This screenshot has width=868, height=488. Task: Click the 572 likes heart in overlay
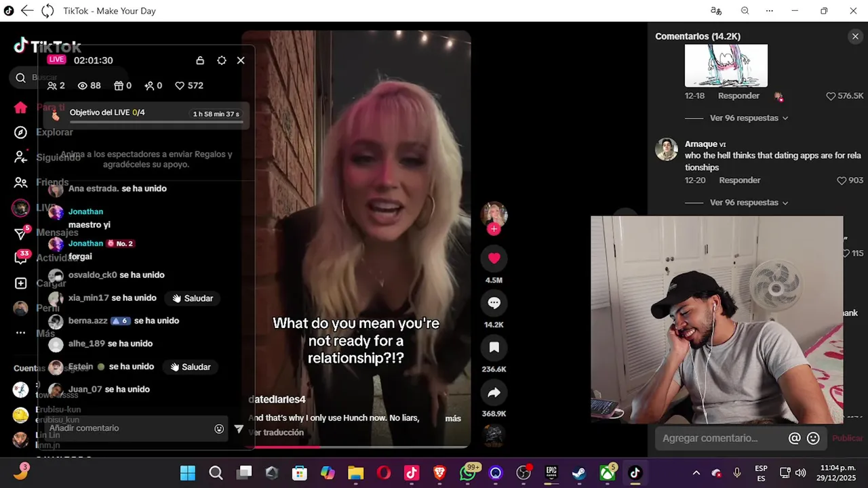[x=189, y=85]
